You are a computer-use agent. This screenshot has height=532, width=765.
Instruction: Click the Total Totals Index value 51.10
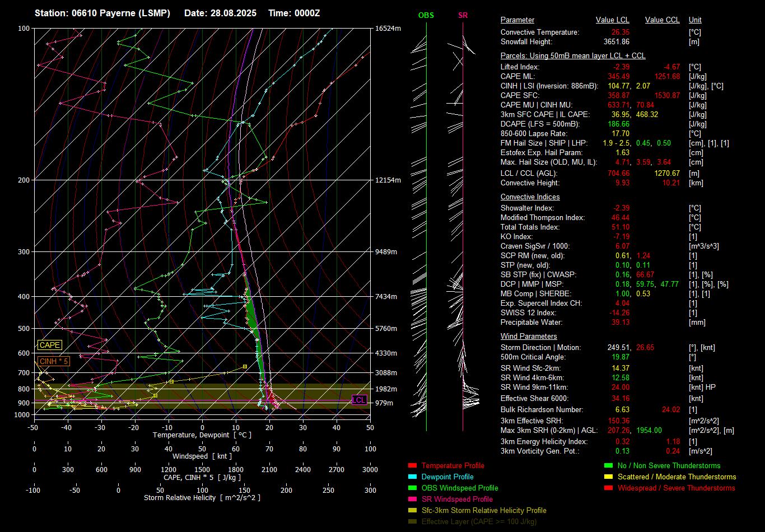click(x=621, y=227)
